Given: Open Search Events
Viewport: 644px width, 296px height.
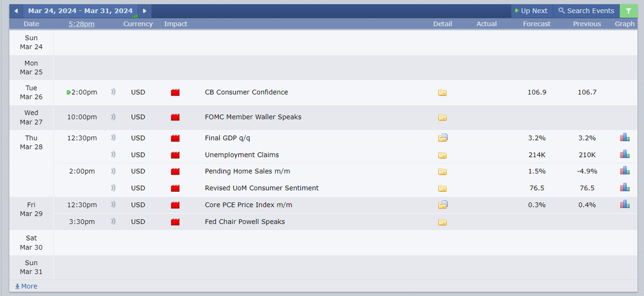Looking at the screenshot, I should pyautogui.click(x=586, y=11).
